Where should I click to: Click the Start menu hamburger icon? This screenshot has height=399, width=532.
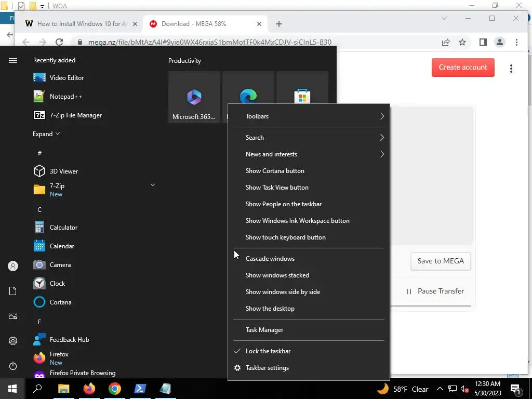tap(13, 60)
